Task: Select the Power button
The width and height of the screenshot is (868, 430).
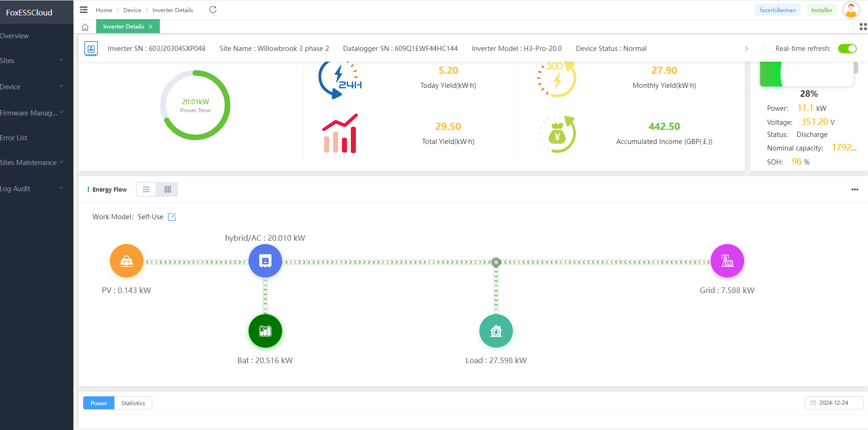Action: tap(99, 403)
